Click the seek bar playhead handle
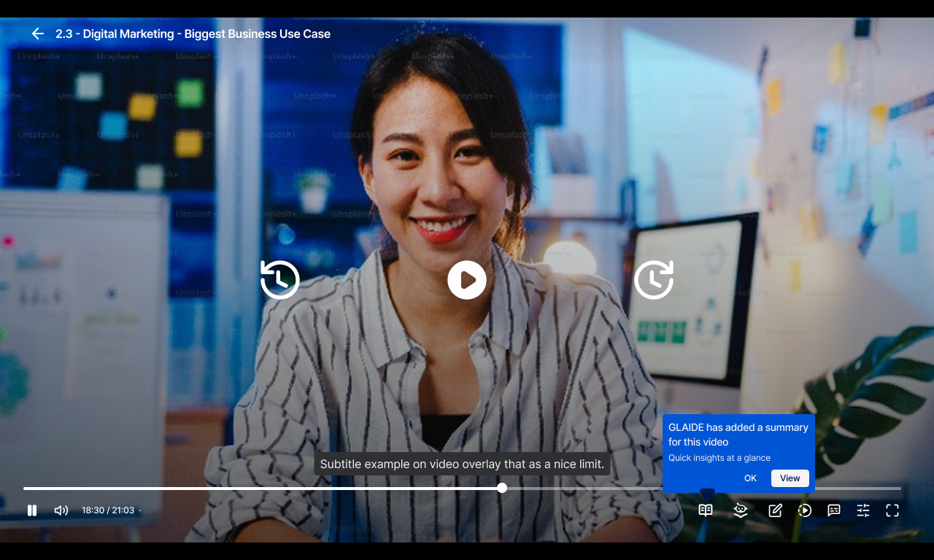 (x=502, y=488)
